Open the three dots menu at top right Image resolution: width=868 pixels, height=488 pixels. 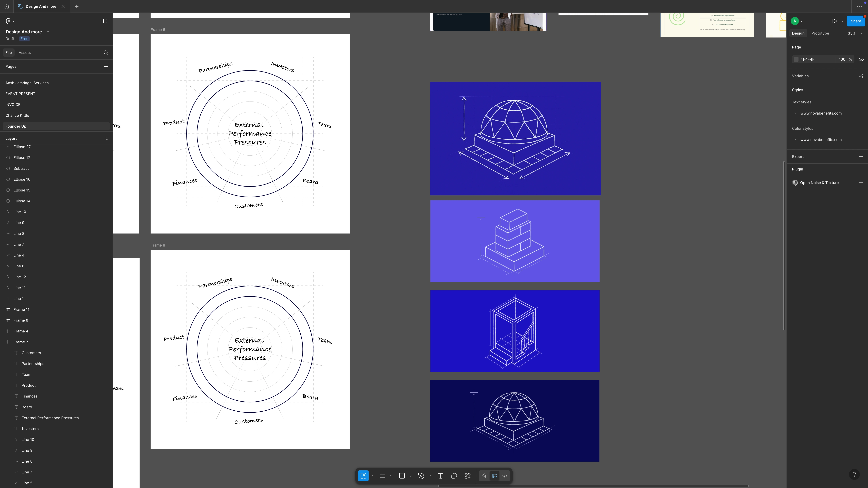pos(860,6)
